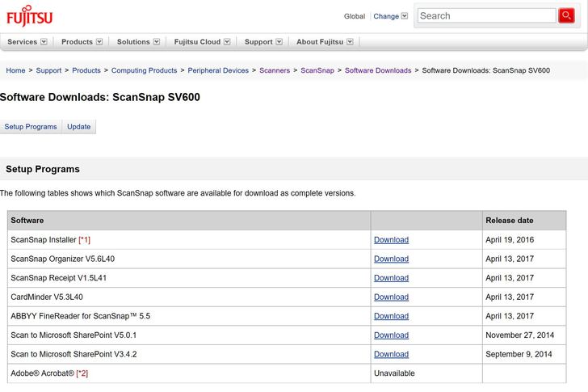588x392 pixels.
Task: Click the Fujitsu logo
Action: tap(30, 15)
